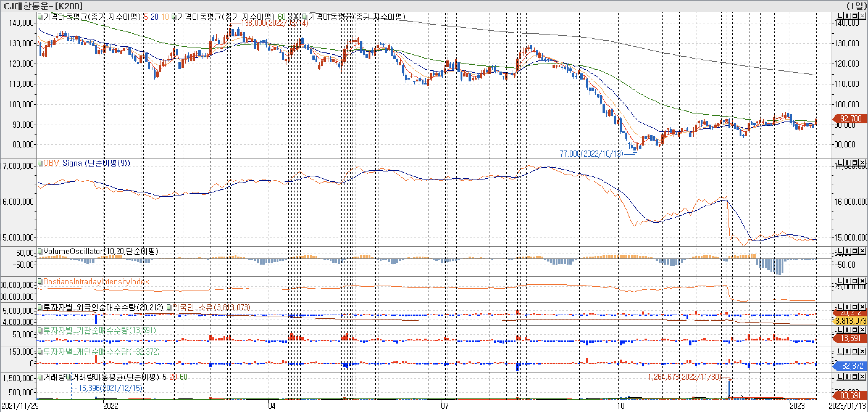Screen dimensions: 868x412
Task: Close the 기관순매수수량 institutional panel
Action: (863, 330)
